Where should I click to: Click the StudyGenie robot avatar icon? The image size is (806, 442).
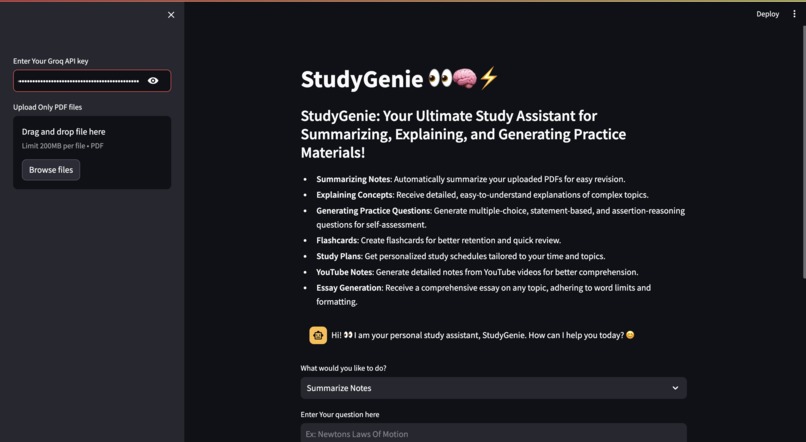[x=318, y=335]
